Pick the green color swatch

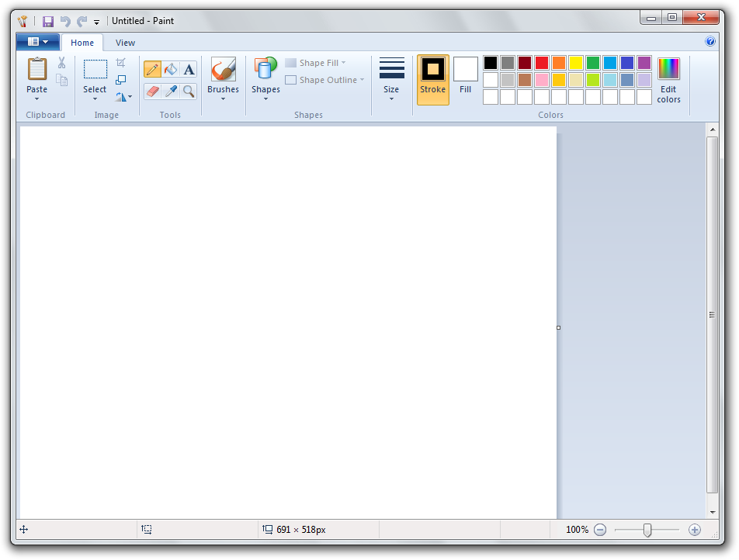[x=592, y=63]
